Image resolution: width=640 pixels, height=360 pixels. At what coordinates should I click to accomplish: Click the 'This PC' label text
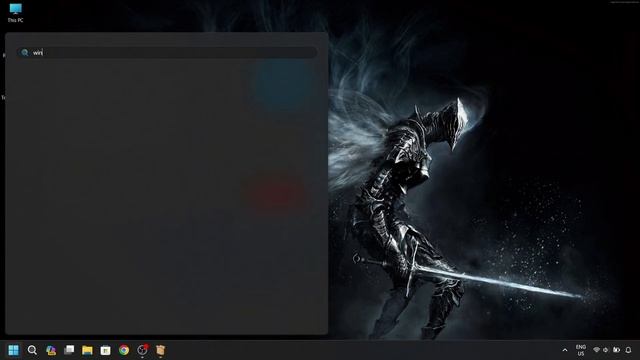click(x=16, y=20)
